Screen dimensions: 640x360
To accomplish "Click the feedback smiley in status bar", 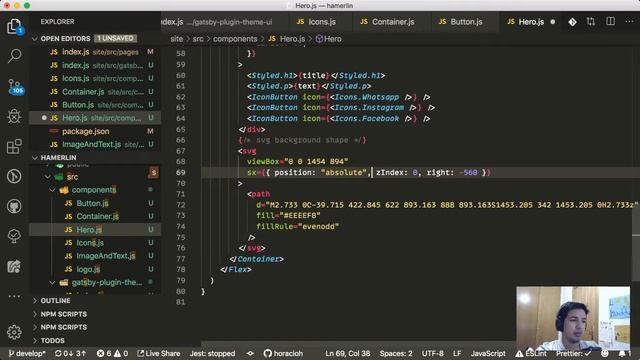I will 604,353.
